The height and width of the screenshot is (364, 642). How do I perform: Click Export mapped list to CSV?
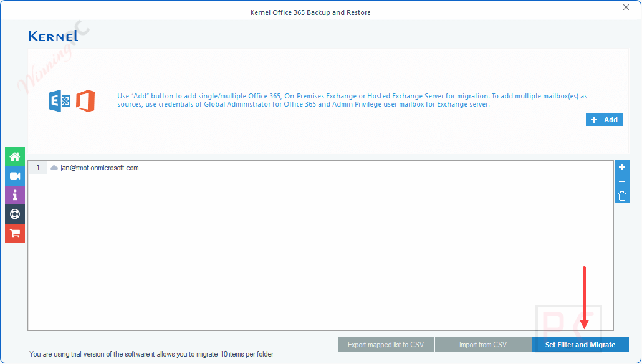point(386,344)
